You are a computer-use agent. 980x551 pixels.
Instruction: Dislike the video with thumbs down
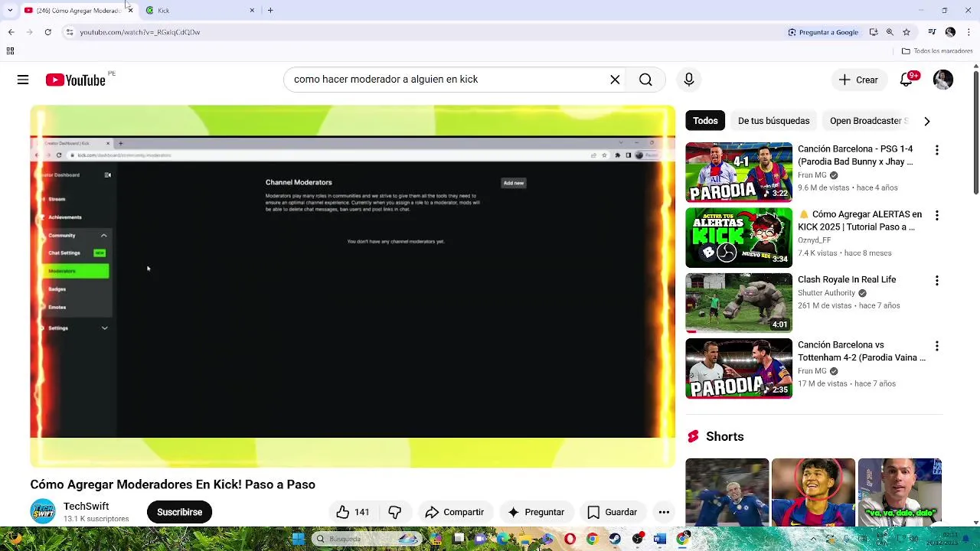click(395, 512)
